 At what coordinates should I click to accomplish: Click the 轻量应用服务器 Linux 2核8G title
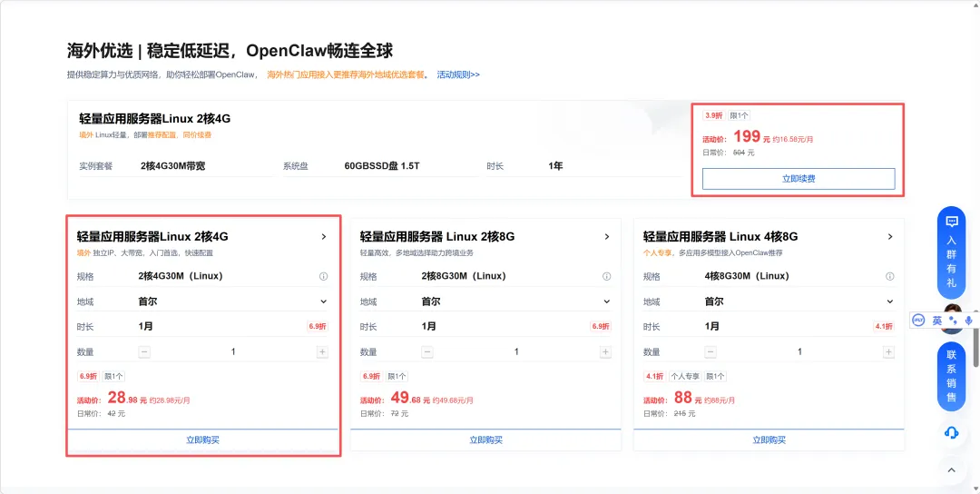[x=437, y=237]
